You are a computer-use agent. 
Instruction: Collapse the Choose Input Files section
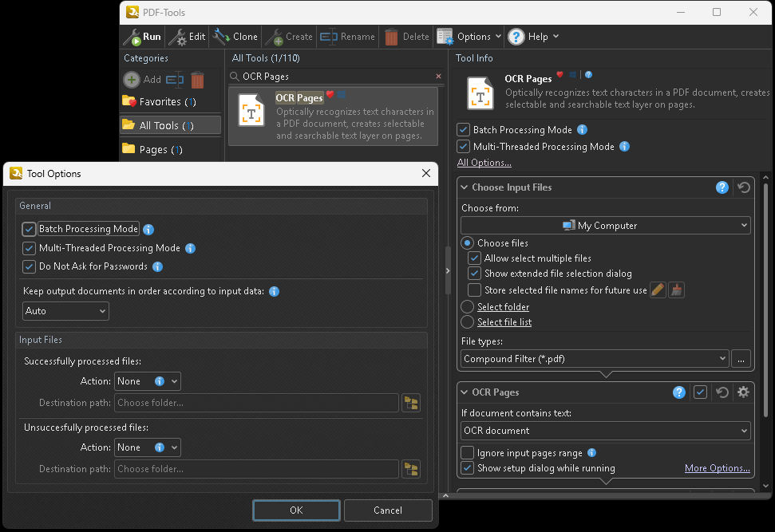pos(465,187)
